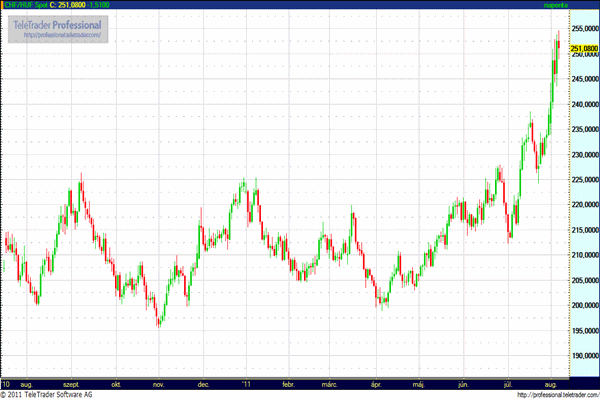The width and height of the screenshot is (600, 400).
Task: Select the nov. marker on time axis
Action: pos(157,383)
